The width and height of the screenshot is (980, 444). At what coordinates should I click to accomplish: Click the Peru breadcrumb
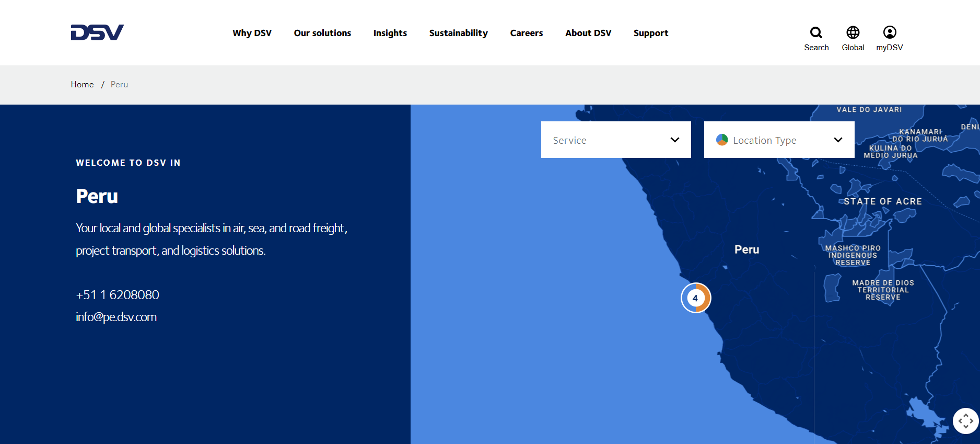(119, 85)
